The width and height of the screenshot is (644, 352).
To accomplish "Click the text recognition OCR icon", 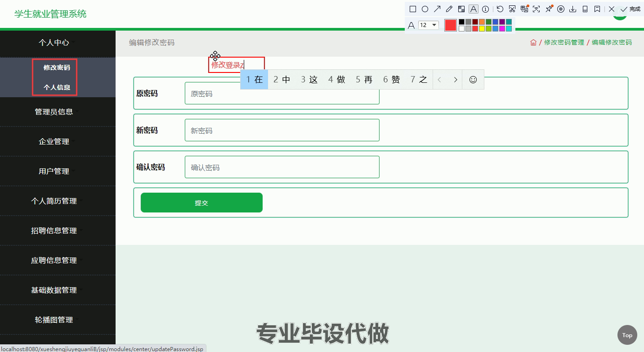I will click(537, 9).
